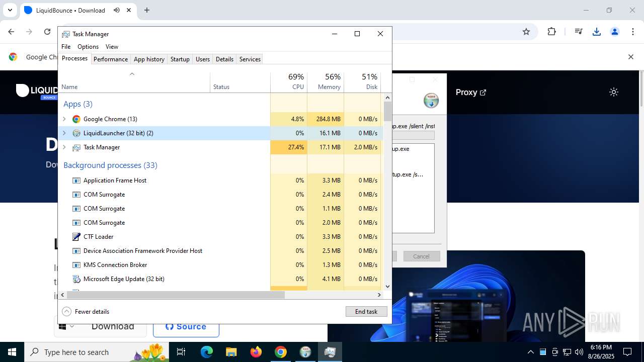Switch to the Startup tab
The image size is (644, 362).
pos(180,59)
